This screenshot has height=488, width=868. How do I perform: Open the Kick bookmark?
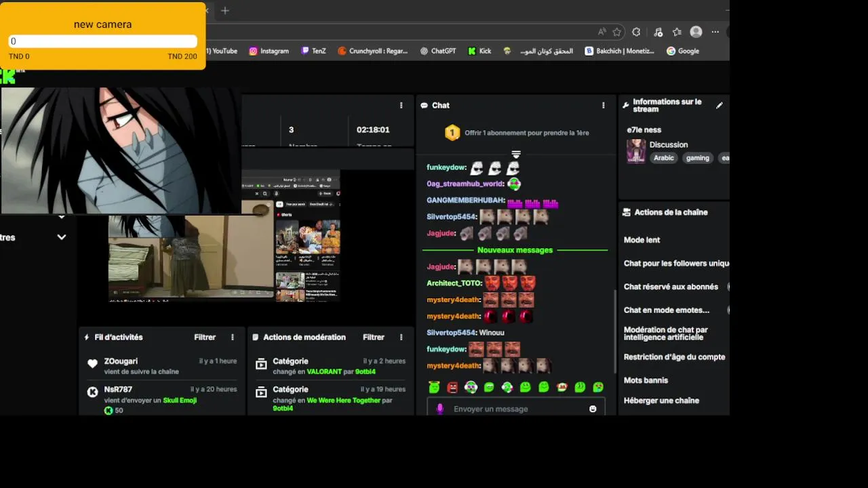tap(479, 51)
